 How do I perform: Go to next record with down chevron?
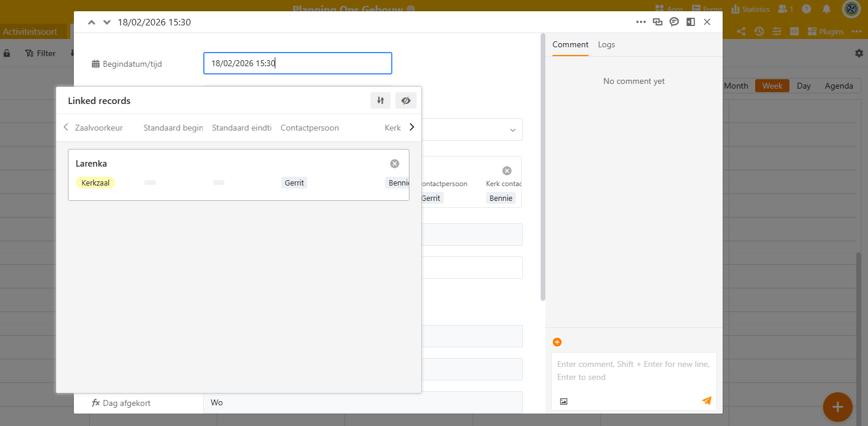(x=107, y=22)
